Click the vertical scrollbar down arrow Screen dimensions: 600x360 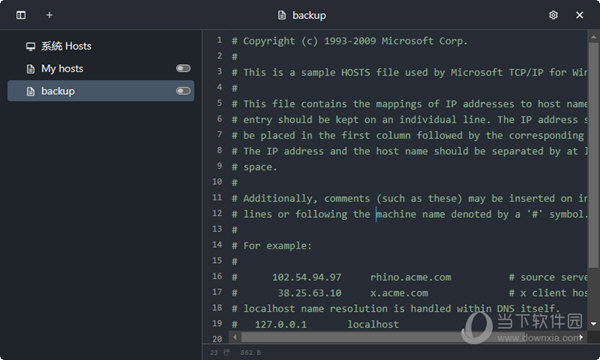[x=593, y=324]
